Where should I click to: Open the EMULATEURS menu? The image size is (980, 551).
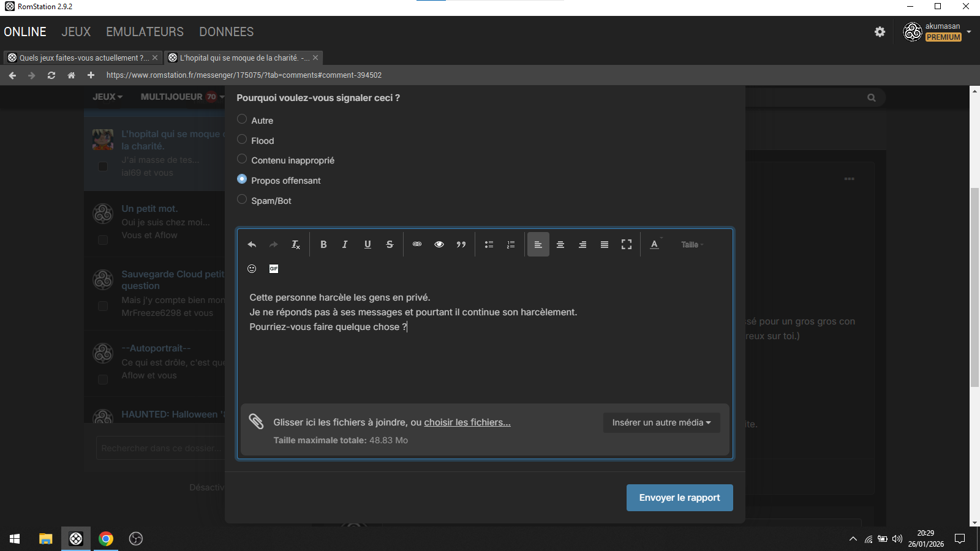145,32
